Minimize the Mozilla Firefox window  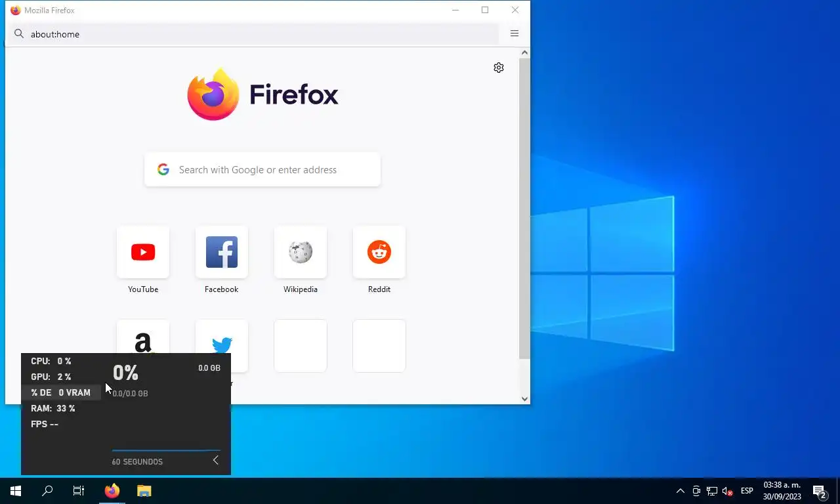(455, 10)
